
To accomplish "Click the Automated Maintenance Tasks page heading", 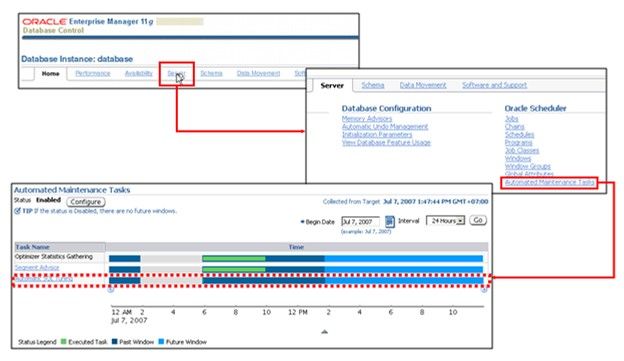I will (x=72, y=190).
